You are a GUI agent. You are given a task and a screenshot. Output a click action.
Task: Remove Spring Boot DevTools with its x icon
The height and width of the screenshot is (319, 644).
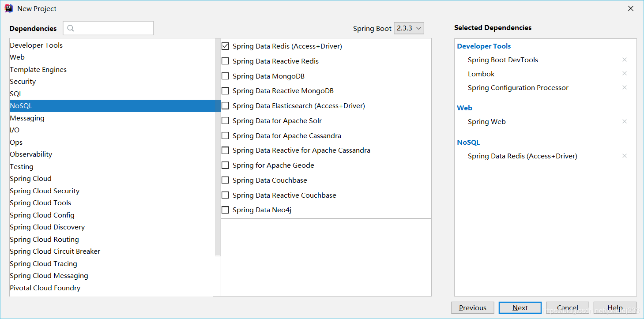624,60
